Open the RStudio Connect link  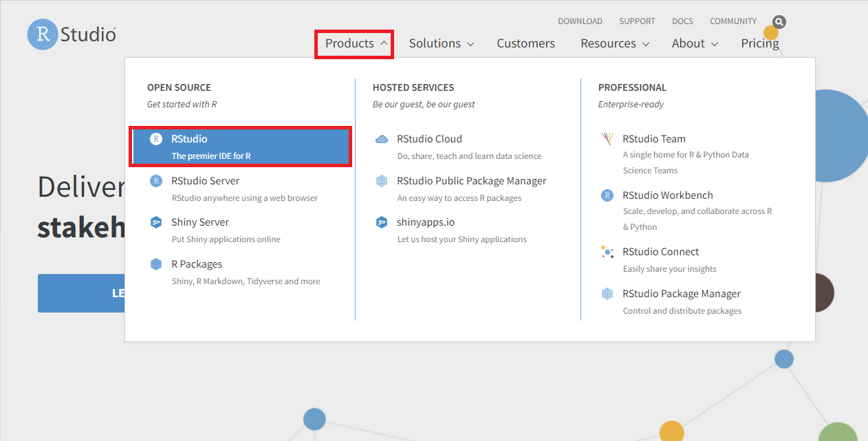coord(661,252)
